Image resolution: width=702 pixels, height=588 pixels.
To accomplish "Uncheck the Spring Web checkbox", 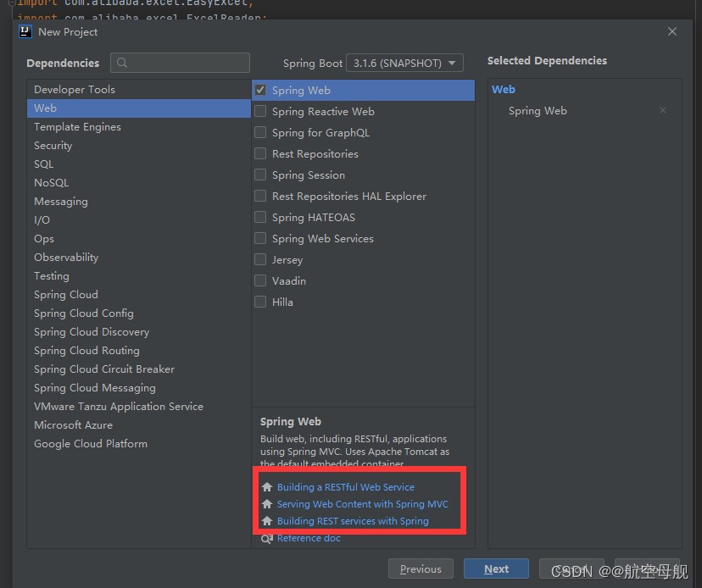I will 260,90.
